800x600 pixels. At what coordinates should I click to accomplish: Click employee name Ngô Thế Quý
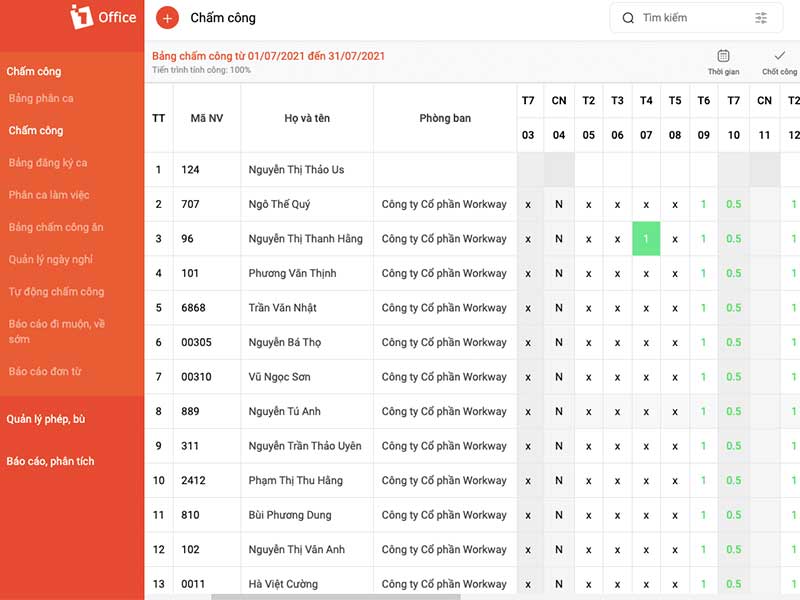point(279,204)
